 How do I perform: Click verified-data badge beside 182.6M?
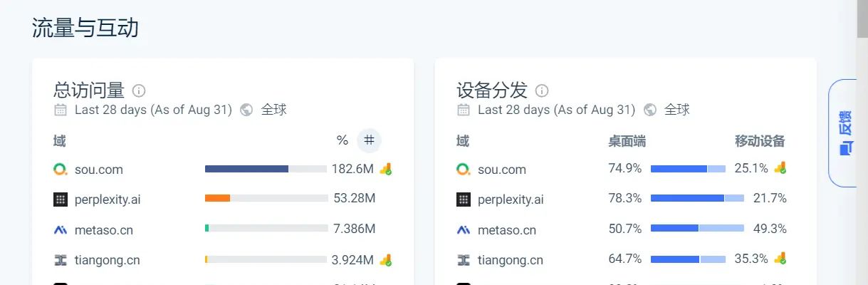[x=386, y=169]
